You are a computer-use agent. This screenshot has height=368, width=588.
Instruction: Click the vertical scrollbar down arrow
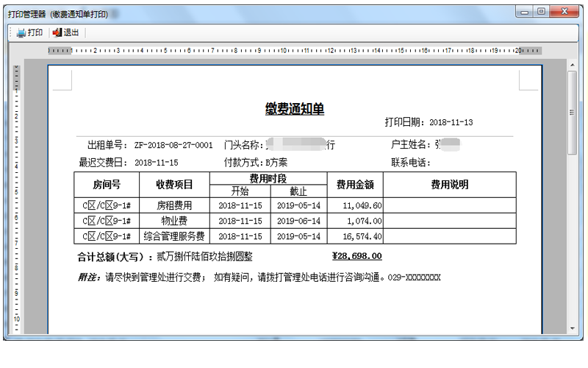click(572, 328)
